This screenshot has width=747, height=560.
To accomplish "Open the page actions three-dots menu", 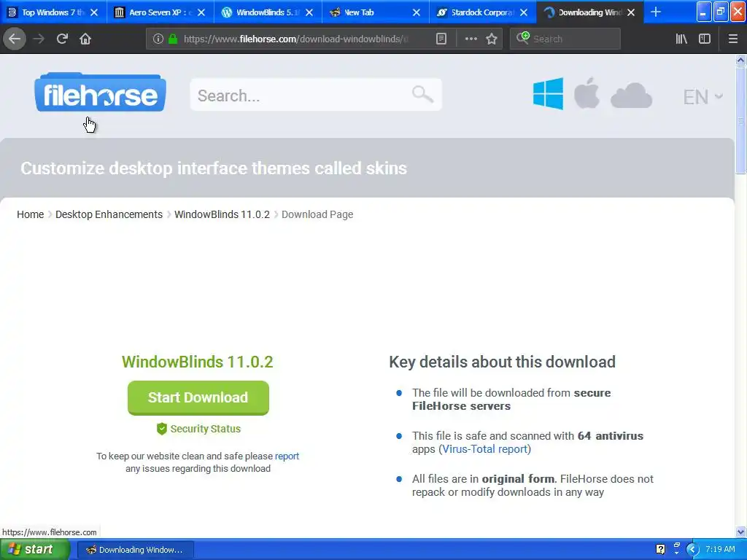I will pyautogui.click(x=471, y=39).
